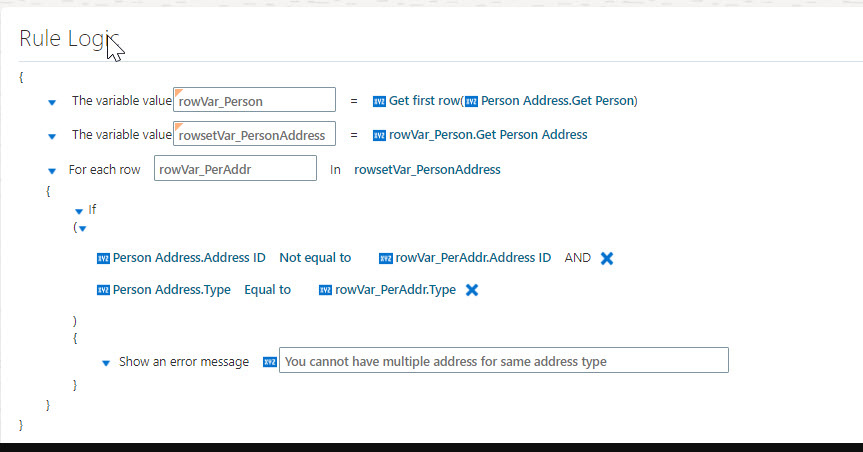Click rowVar_PerAddr.Address ID operand
This screenshot has height=452, width=863.
coord(473,258)
